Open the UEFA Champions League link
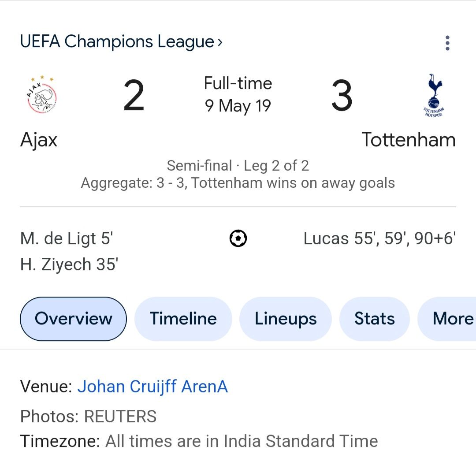The image size is (476, 469). point(117,42)
